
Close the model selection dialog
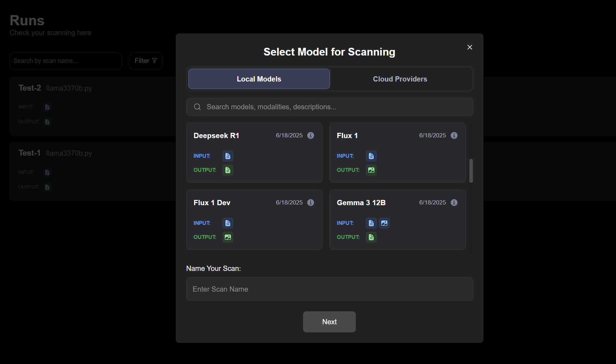tap(470, 47)
